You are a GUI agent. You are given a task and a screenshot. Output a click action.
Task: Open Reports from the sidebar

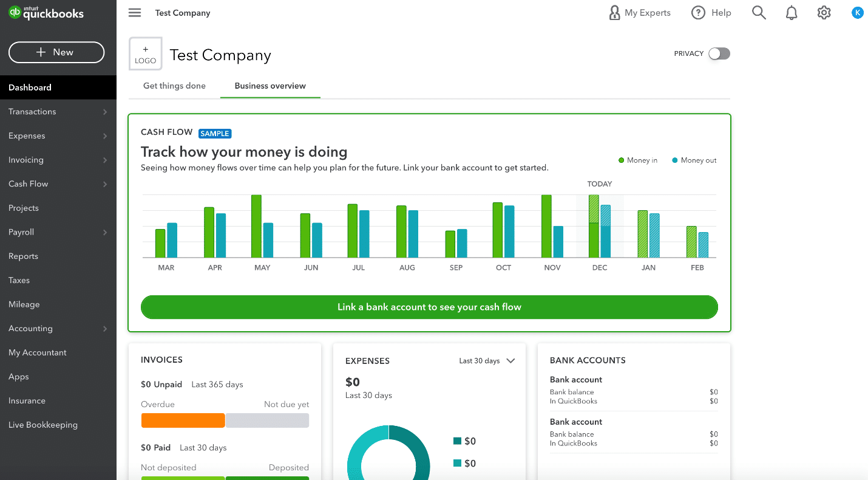23,256
